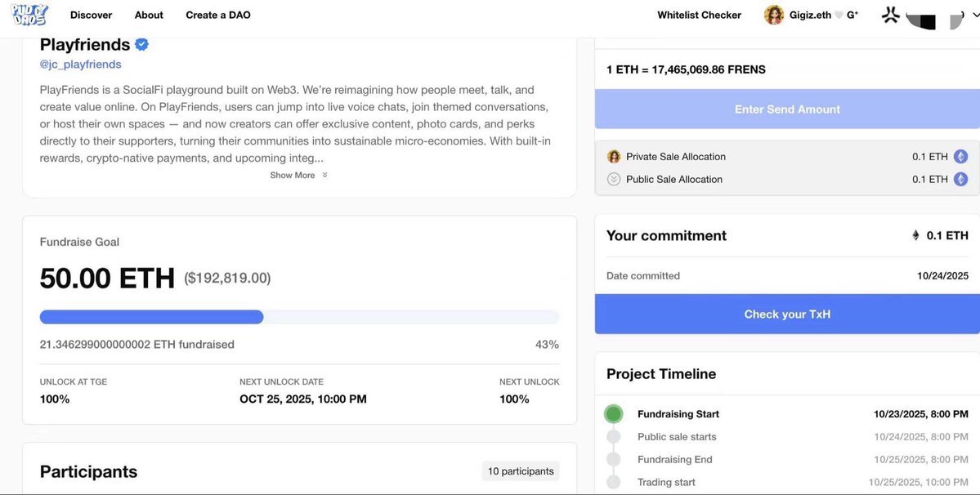Open the Whitelist Checker
This screenshot has height=495, width=980.
point(699,15)
